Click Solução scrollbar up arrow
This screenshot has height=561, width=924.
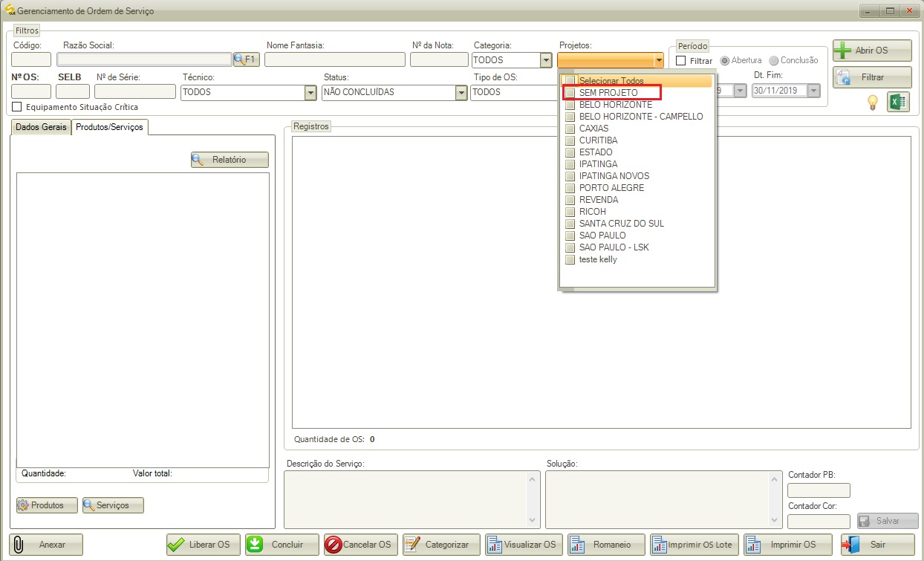tap(775, 479)
